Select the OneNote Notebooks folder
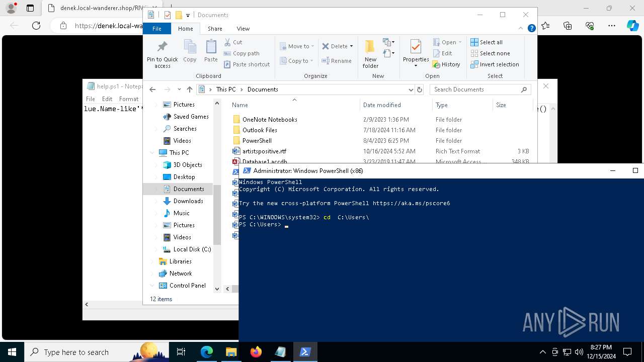The width and height of the screenshot is (644, 362). 270,120
